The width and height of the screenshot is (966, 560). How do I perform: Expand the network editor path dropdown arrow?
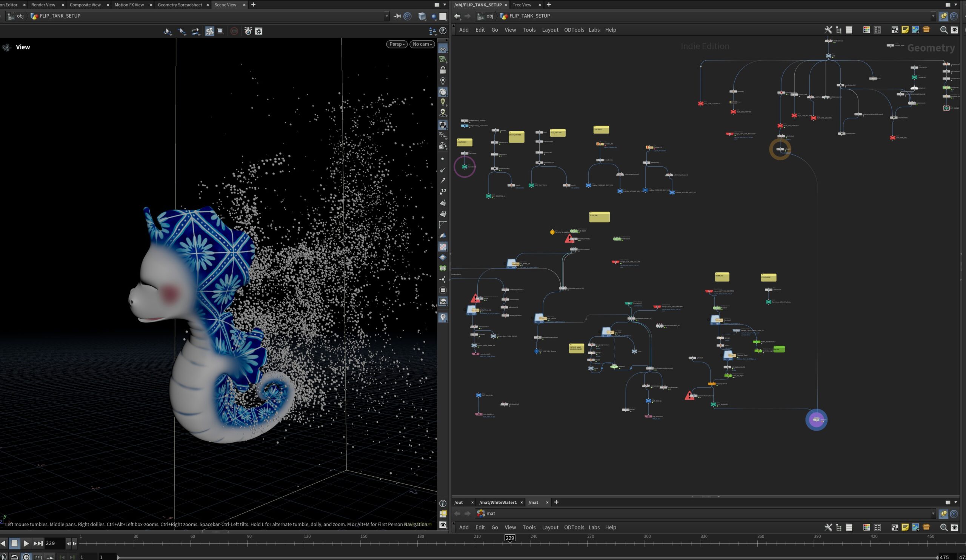(x=933, y=16)
